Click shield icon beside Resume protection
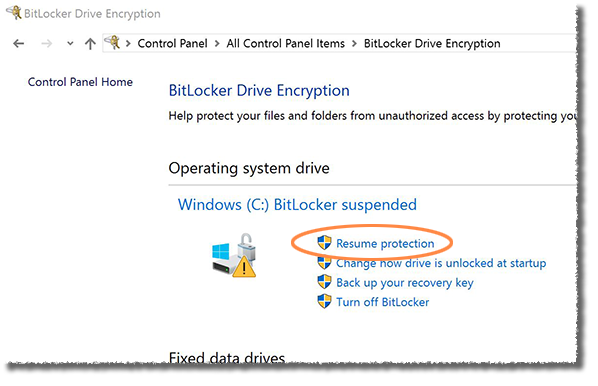This screenshot has height=386, width=598. (325, 243)
